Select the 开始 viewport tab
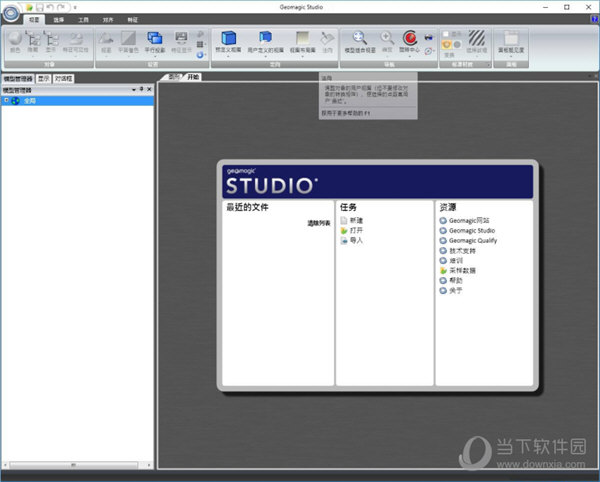The width and height of the screenshot is (600, 482). click(193, 77)
